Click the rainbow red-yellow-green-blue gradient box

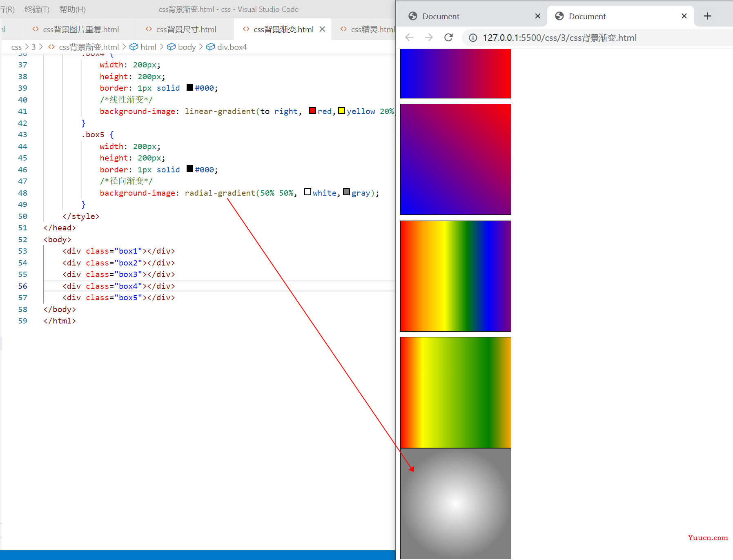[456, 276]
